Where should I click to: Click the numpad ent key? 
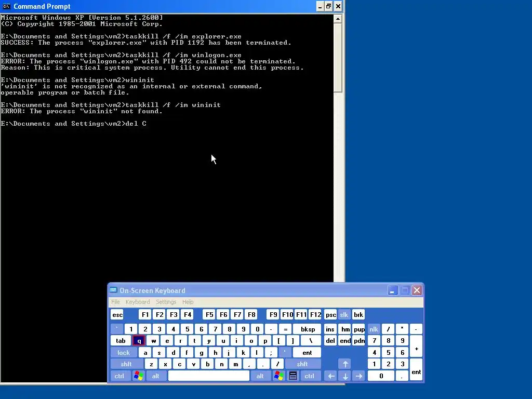(x=416, y=370)
